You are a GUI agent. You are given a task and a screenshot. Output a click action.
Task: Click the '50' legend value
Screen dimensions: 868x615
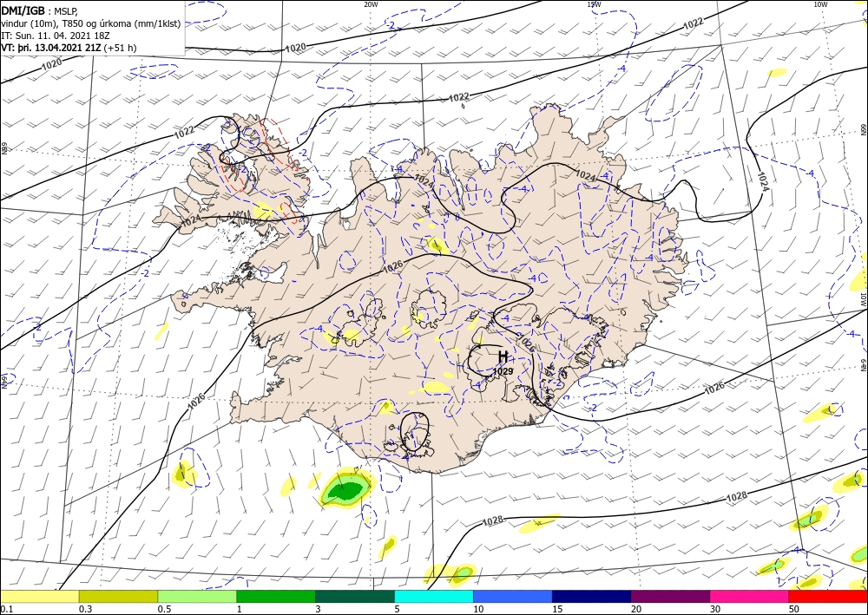(794, 609)
